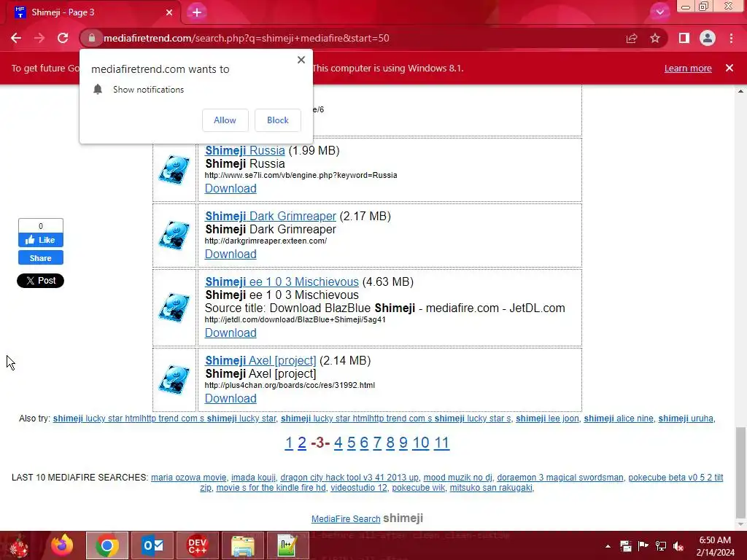The width and height of the screenshot is (747, 560).
Task: Try the 'shimeji lee joon' suggestion
Action: coord(547,419)
